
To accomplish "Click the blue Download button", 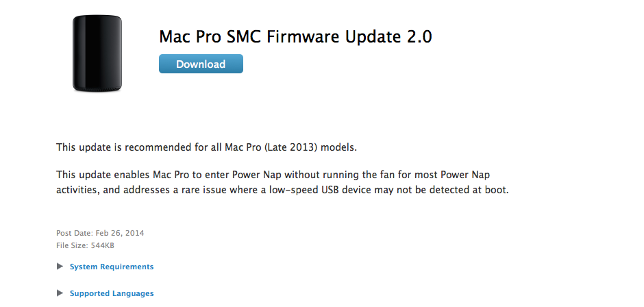I will [x=201, y=64].
